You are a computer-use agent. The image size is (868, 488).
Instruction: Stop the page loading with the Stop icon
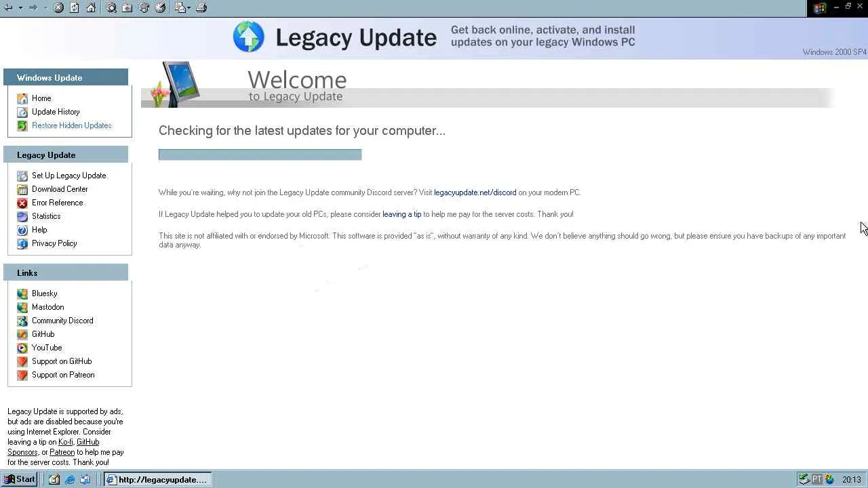(x=58, y=7)
